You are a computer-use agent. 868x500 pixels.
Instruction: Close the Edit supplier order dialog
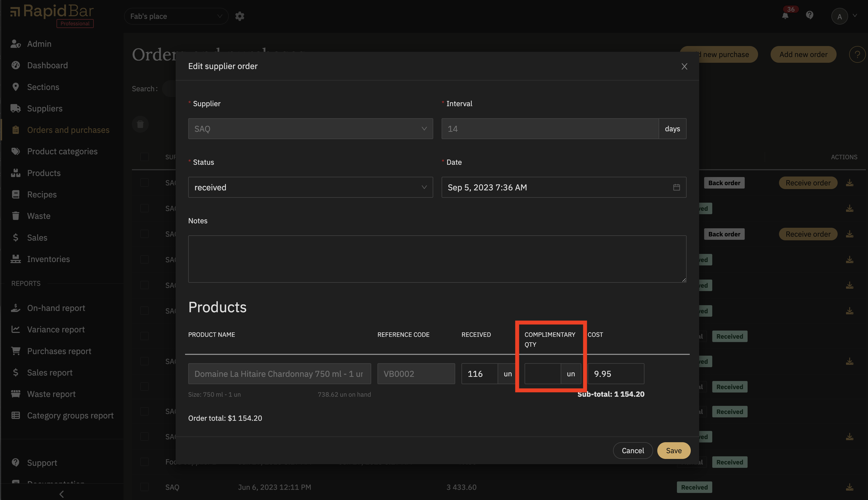[x=684, y=66]
